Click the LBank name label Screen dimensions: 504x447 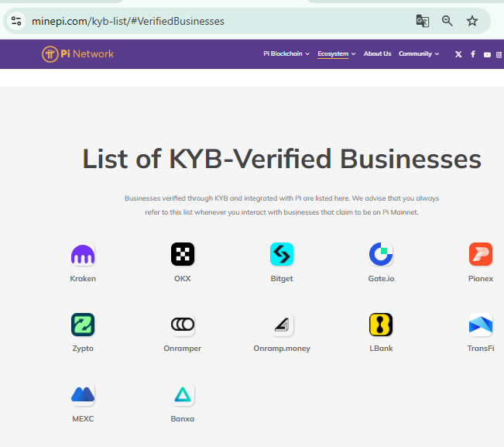(381, 349)
